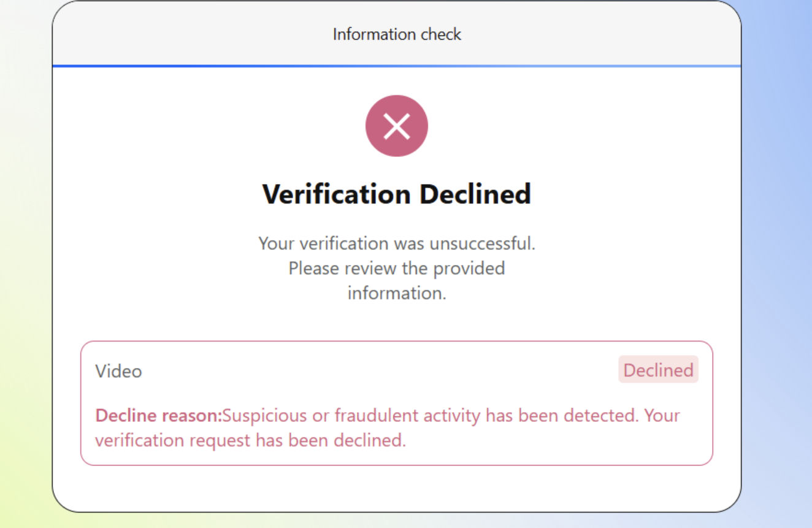Click the word 'information.' below review line
This screenshot has width=812, height=528.
coord(397,293)
